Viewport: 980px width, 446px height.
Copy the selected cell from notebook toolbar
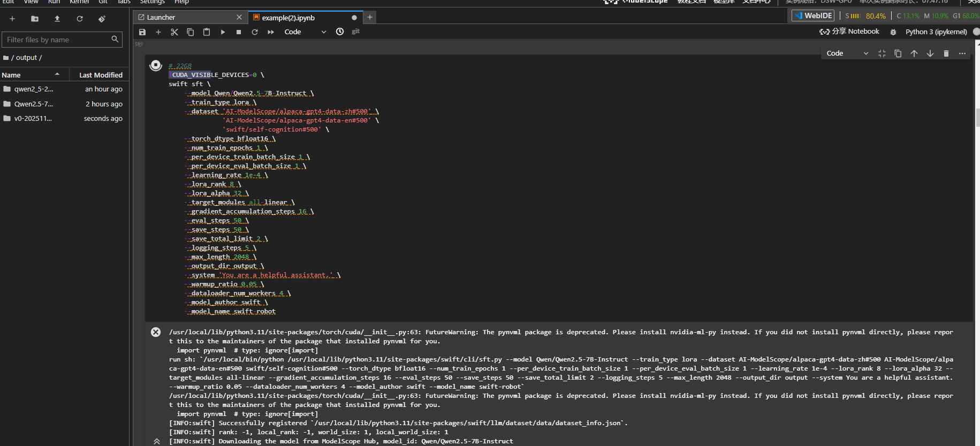point(191,32)
